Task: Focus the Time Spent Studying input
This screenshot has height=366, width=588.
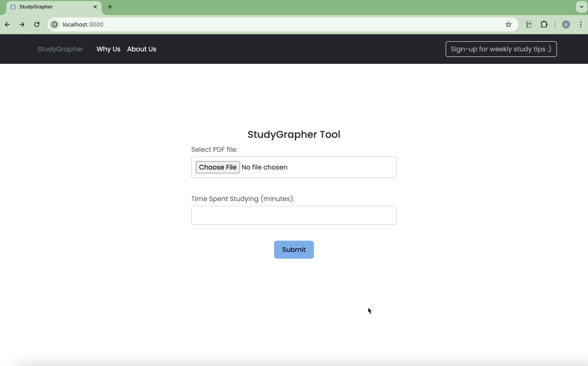Action: [294, 215]
